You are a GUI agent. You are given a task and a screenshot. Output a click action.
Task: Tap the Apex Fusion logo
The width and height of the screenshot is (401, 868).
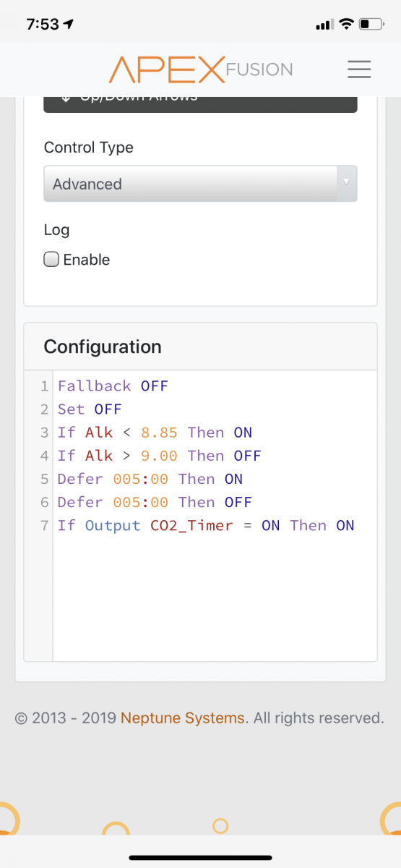click(x=201, y=70)
